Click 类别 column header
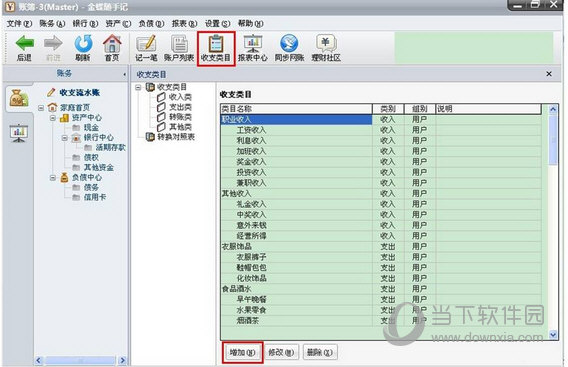This screenshot has height=367, width=568. click(388, 109)
